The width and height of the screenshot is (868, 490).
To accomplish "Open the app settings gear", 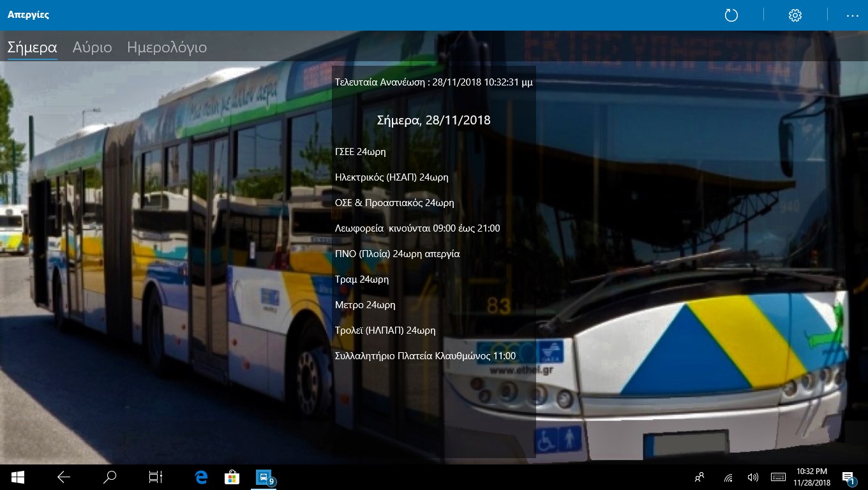I will [795, 15].
